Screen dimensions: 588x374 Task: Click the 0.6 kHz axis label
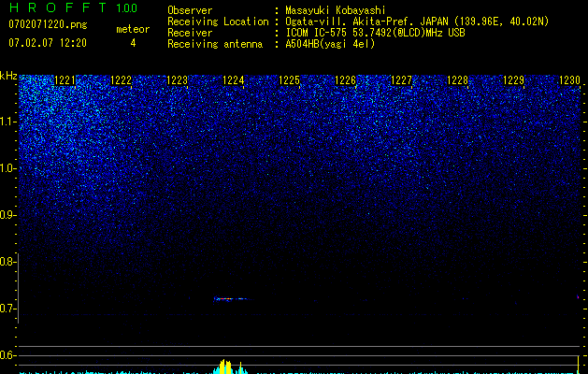pos(7,355)
